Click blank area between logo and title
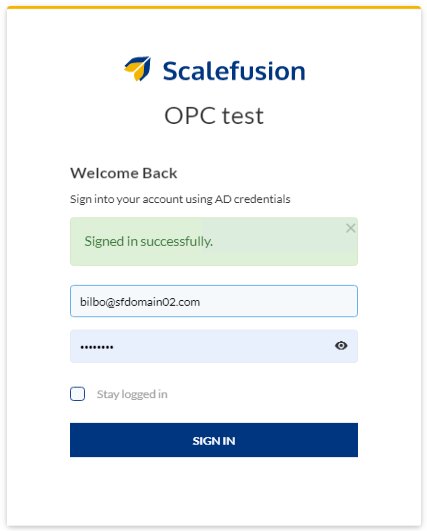The image size is (427, 531). point(214,92)
